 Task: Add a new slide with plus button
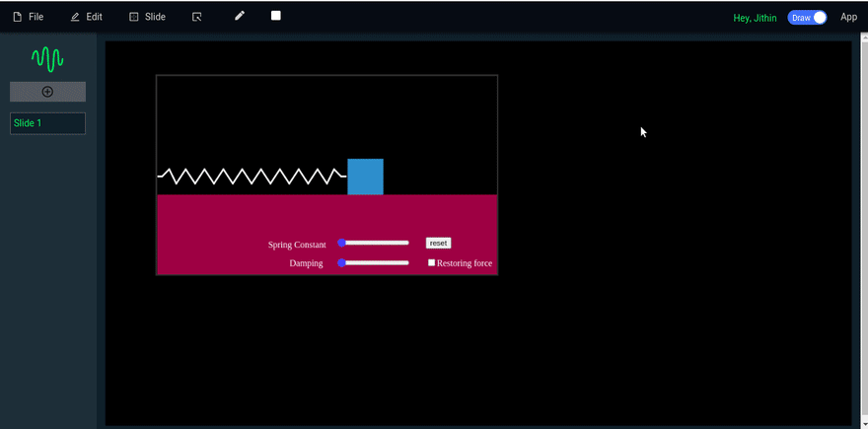coord(47,92)
